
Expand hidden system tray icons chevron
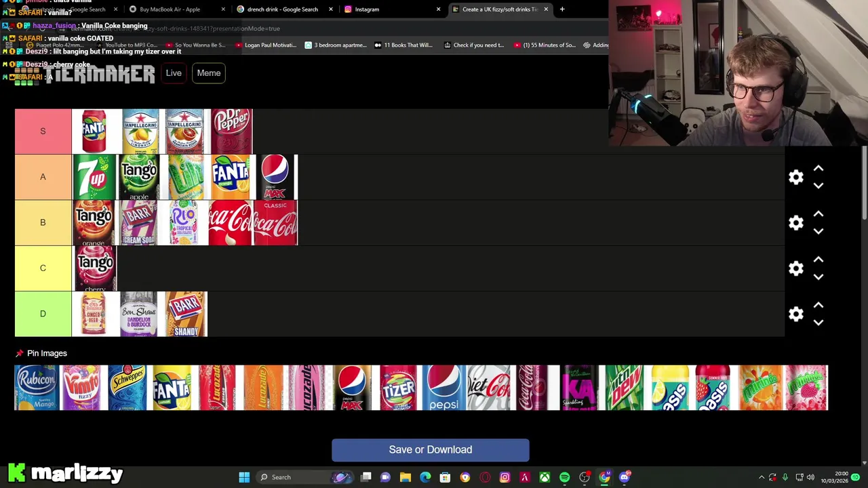click(x=761, y=477)
